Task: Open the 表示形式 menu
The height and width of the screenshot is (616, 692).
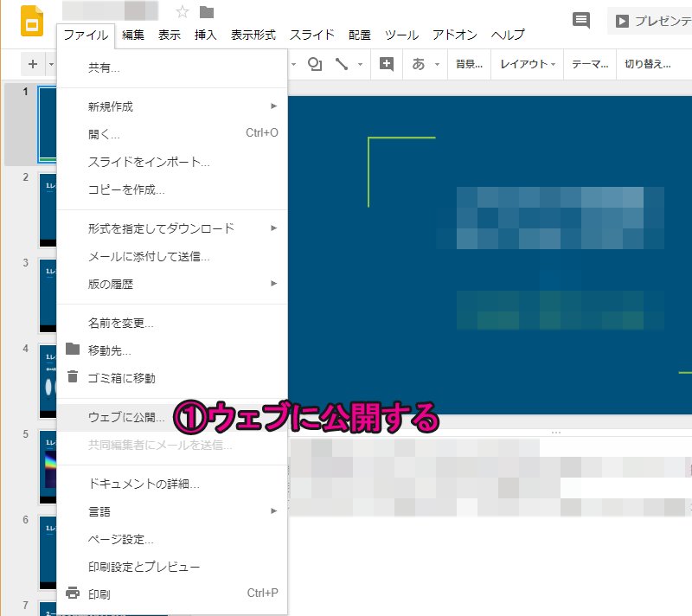Action: [x=253, y=35]
